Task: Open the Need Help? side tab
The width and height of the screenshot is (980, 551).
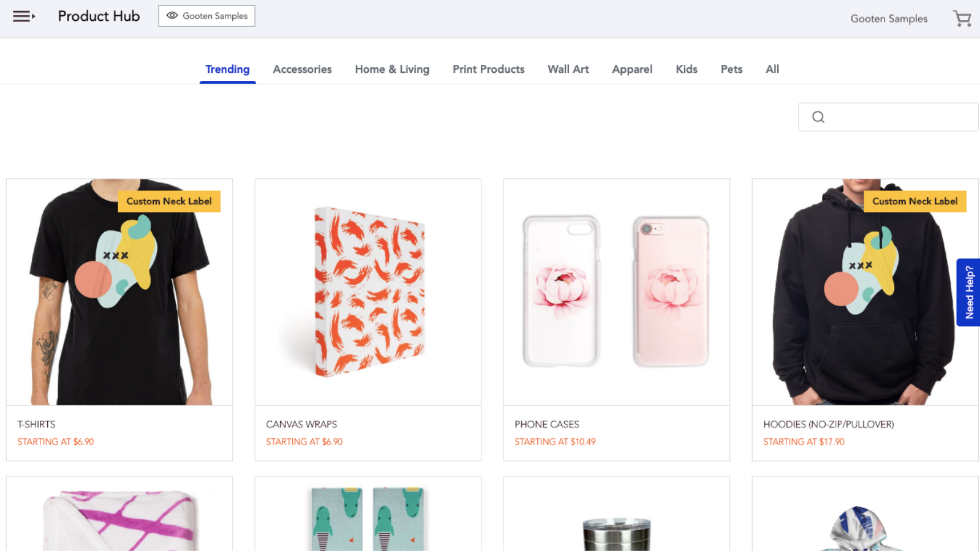Action: 969,293
